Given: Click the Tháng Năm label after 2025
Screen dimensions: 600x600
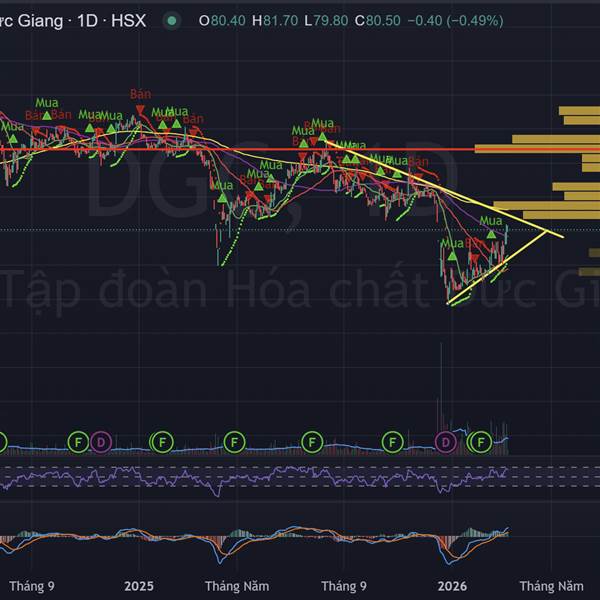Looking at the screenshot, I should point(237,586).
